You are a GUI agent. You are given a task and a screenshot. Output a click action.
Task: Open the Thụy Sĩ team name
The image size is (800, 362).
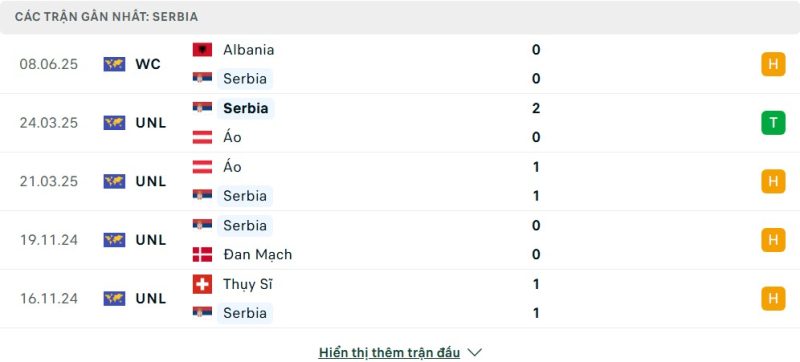tap(247, 284)
